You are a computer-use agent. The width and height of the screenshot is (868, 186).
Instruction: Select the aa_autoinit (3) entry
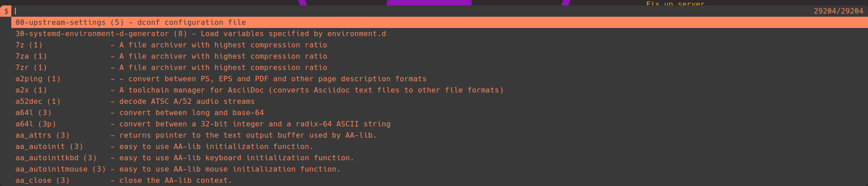pos(164,147)
